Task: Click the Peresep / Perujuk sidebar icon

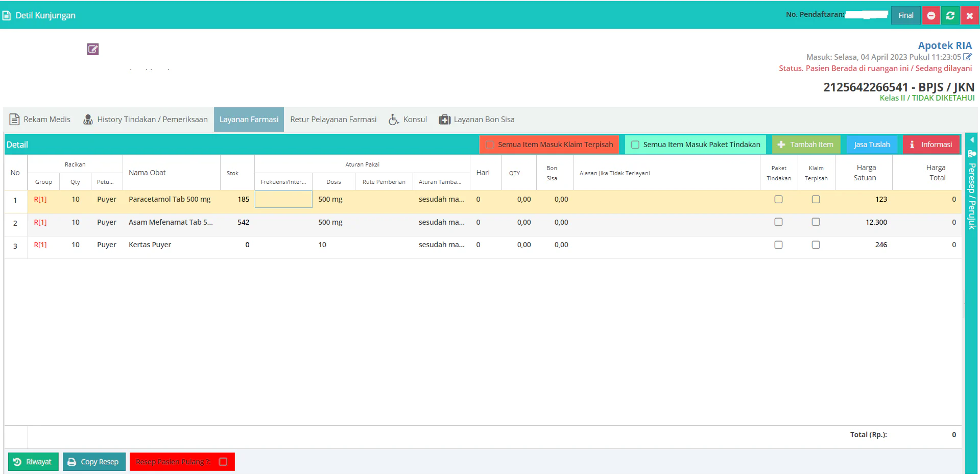Action: pyautogui.click(x=972, y=153)
